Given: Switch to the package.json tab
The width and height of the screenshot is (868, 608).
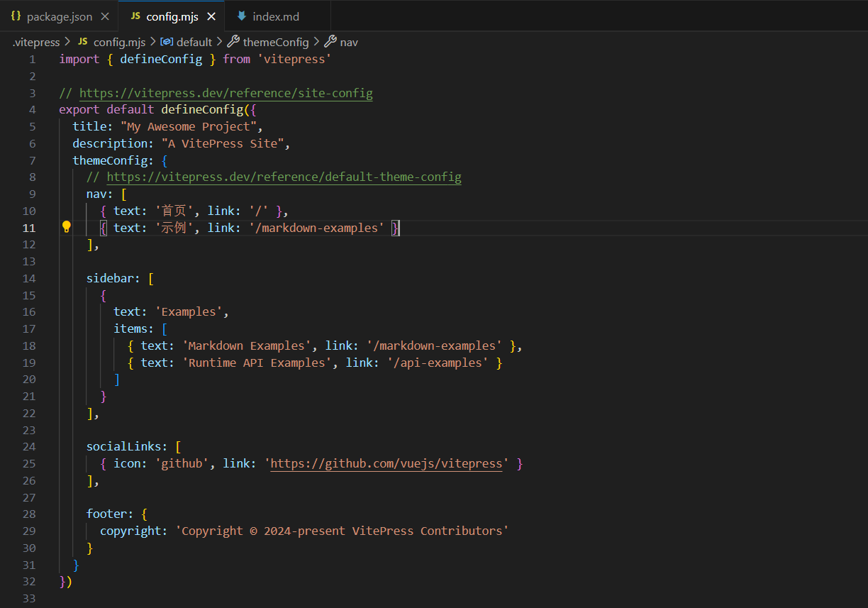Looking at the screenshot, I should (x=60, y=16).
